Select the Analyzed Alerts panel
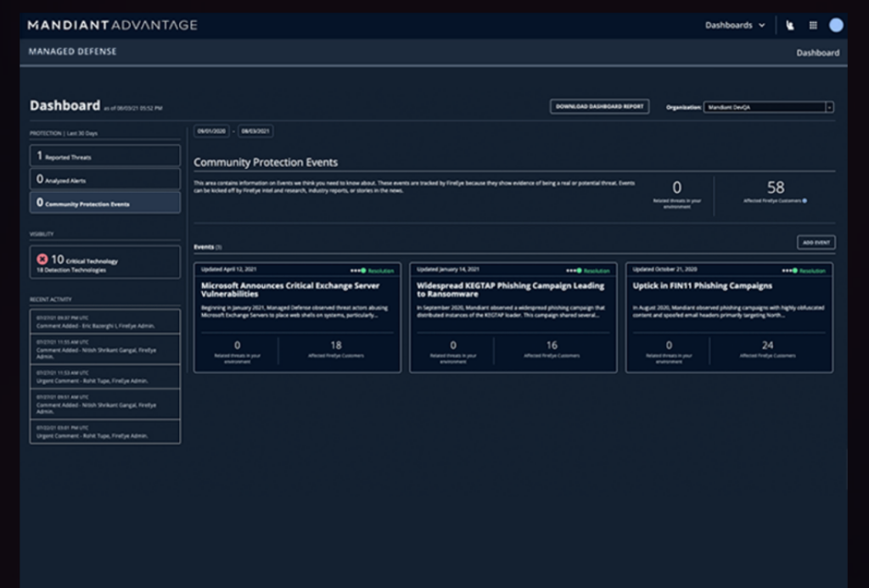The height and width of the screenshot is (588, 869). tap(104, 178)
